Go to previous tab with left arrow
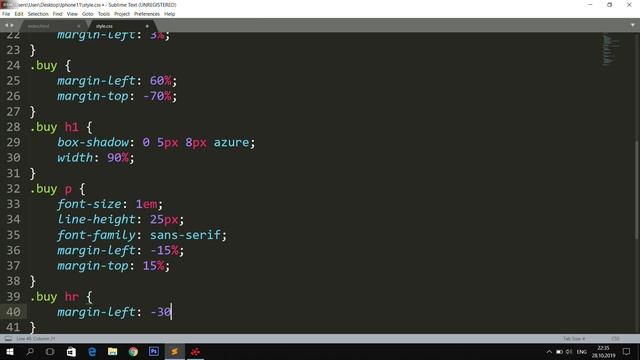 point(6,25)
